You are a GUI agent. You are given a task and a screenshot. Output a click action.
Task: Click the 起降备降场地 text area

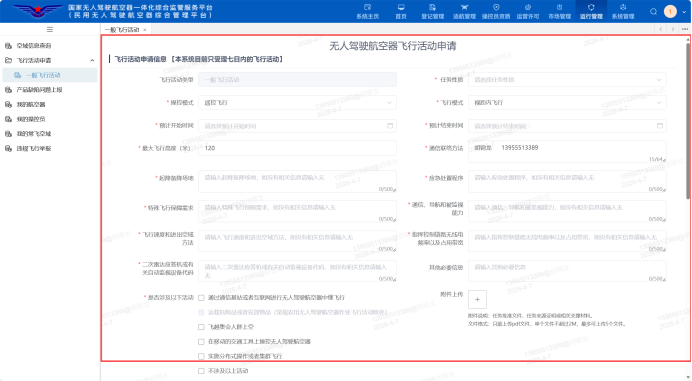pyautogui.click(x=297, y=181)
